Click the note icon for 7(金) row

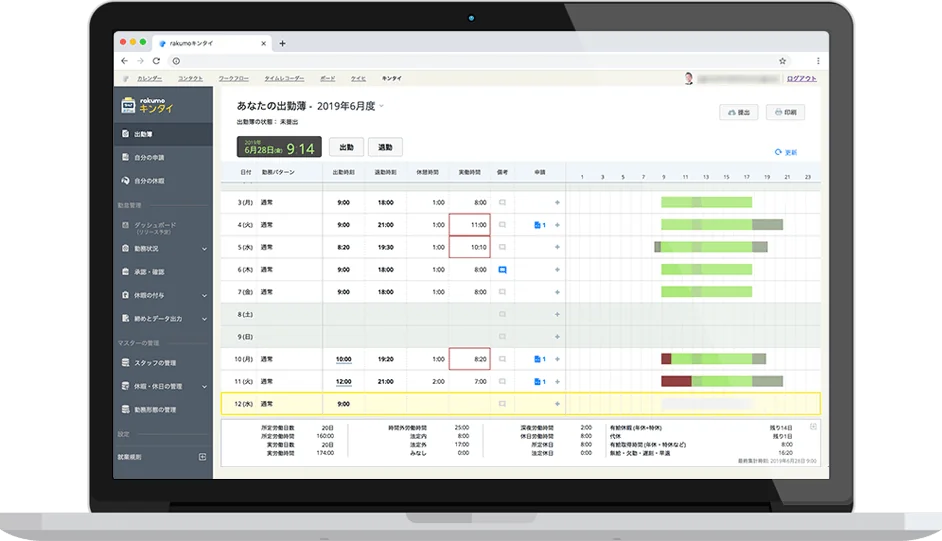[502, 292]
